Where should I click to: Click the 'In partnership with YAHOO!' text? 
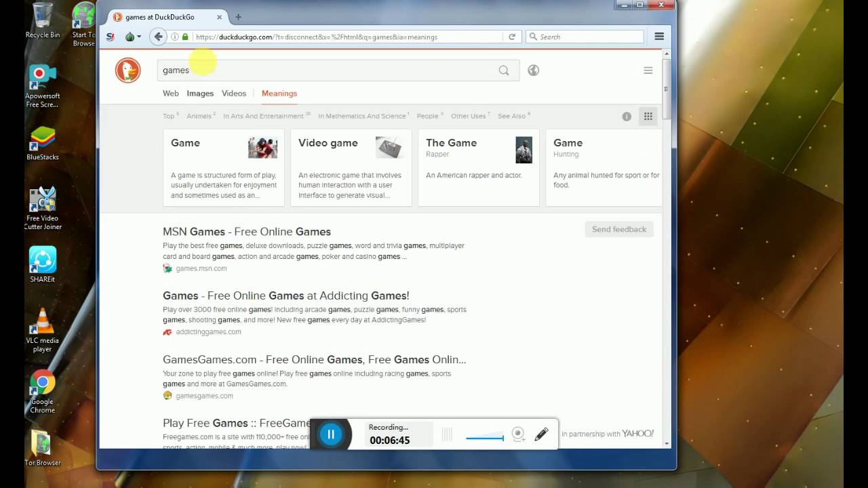(608, 434)
